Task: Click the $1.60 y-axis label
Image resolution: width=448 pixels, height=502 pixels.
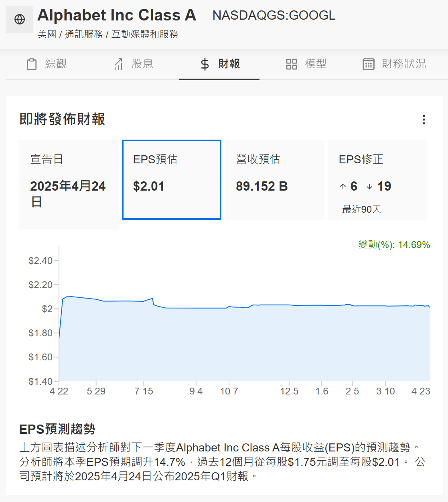Action: (41, 357)
